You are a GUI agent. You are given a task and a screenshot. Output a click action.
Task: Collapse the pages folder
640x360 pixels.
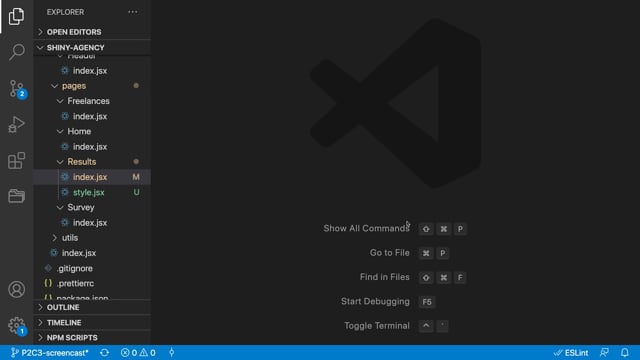point(92,86)
